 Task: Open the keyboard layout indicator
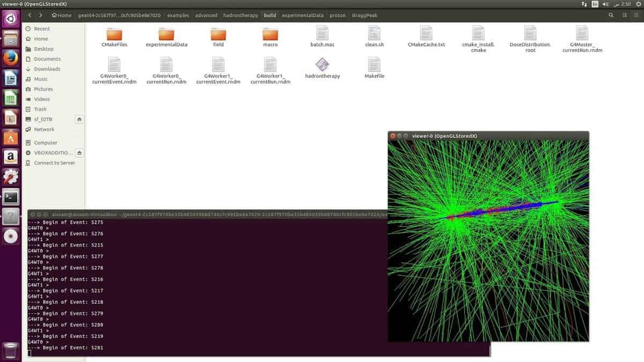(595, 4)
